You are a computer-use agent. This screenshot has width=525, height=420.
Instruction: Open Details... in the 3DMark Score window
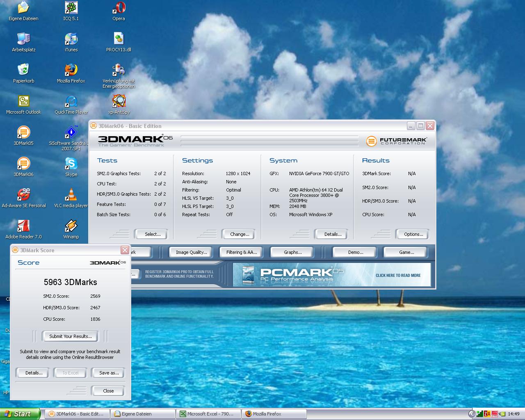pos(34,373)
